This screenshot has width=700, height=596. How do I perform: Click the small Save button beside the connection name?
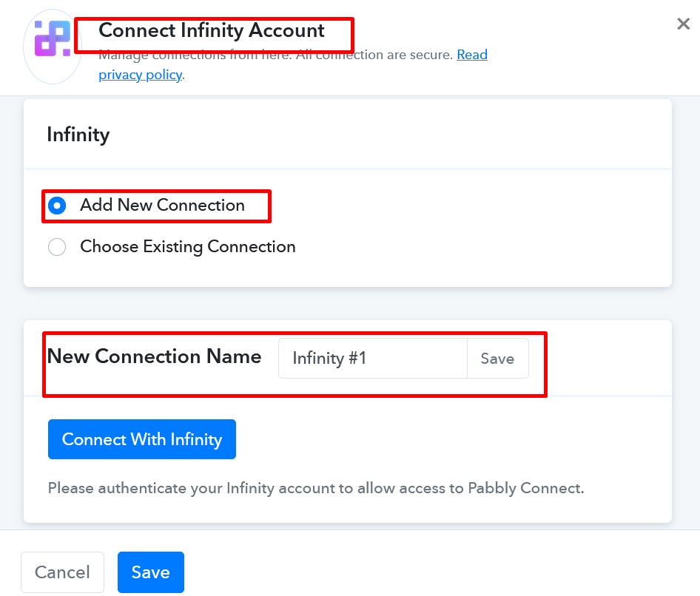(x=498, y=358)
